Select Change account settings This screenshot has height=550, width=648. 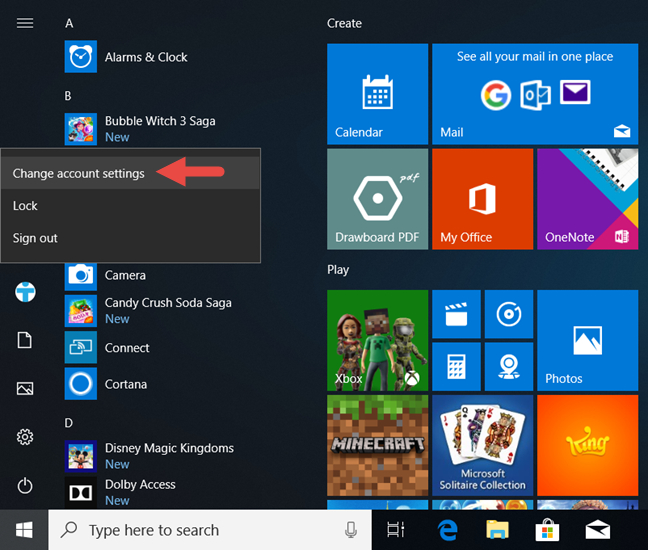(x=131, y=173)
